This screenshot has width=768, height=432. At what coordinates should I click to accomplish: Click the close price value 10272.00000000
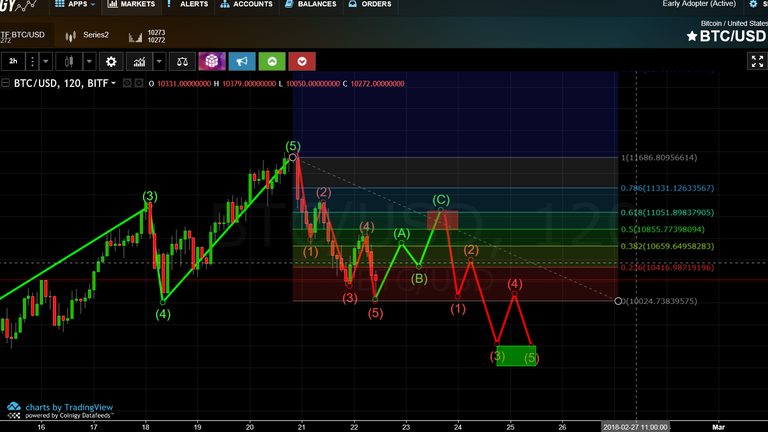point(378,84)
